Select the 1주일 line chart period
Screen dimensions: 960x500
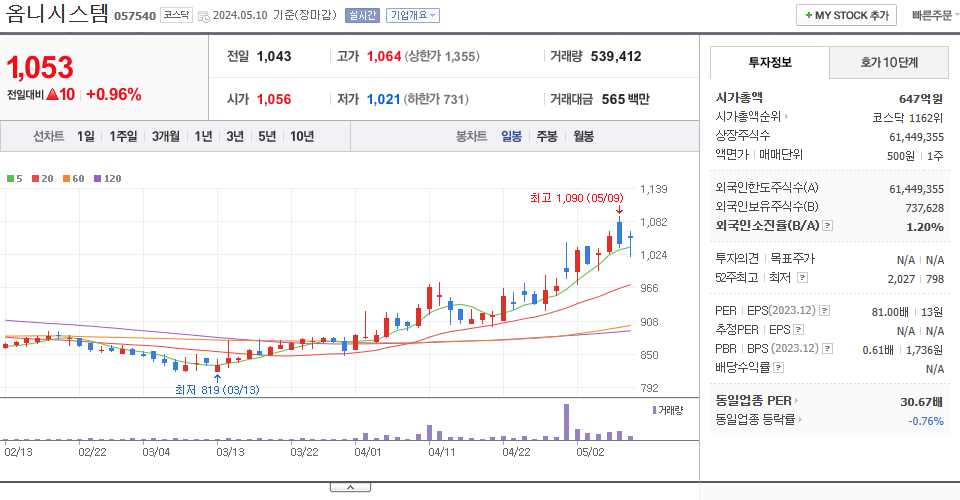[x=123, y=136]
